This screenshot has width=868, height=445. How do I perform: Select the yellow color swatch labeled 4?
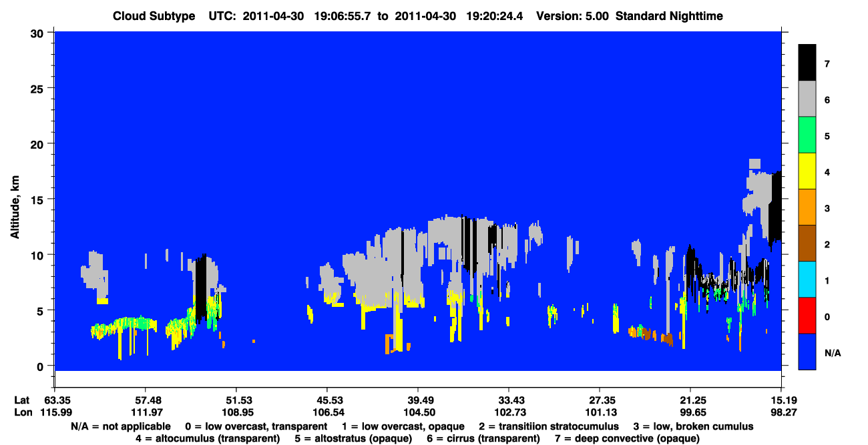[x=807, y=171]
